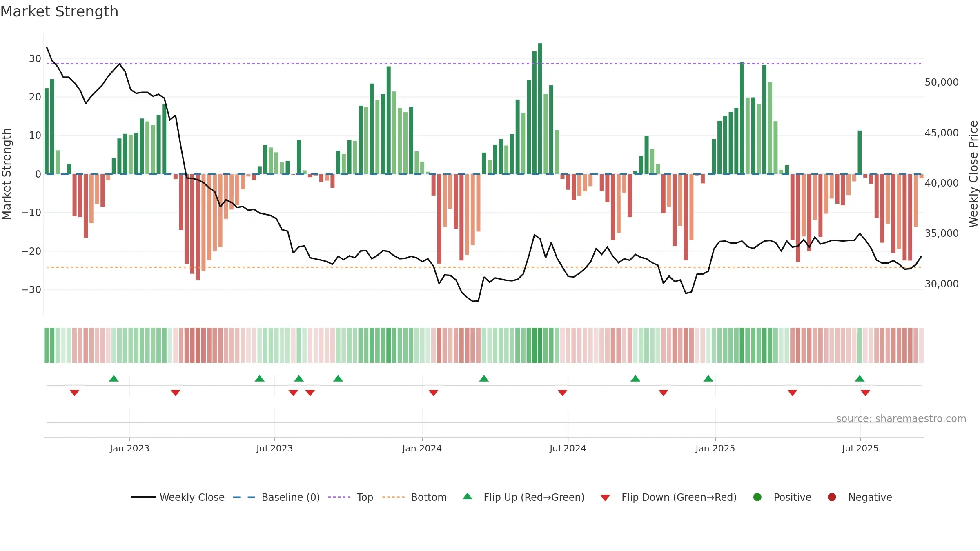Viewport: 980px width, 551px height.
Task: Click the 35,000 price tick label
Action: tap(942, 233)
